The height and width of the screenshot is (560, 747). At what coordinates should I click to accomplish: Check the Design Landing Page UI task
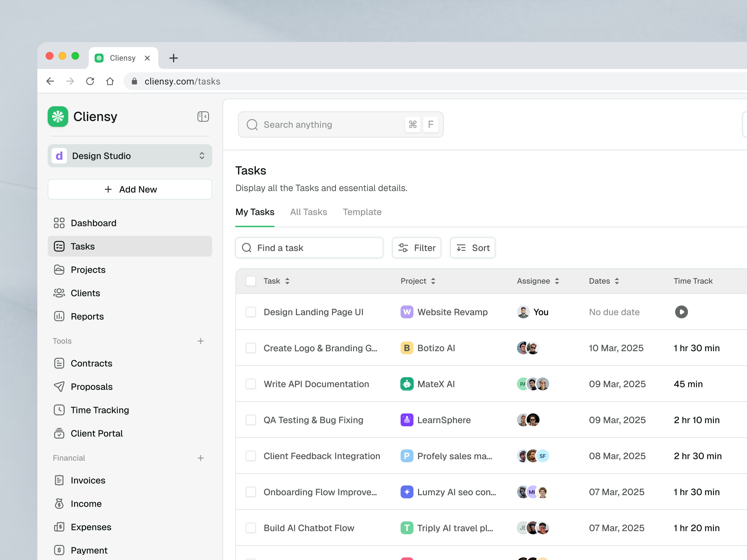click(x=250, y=312)
